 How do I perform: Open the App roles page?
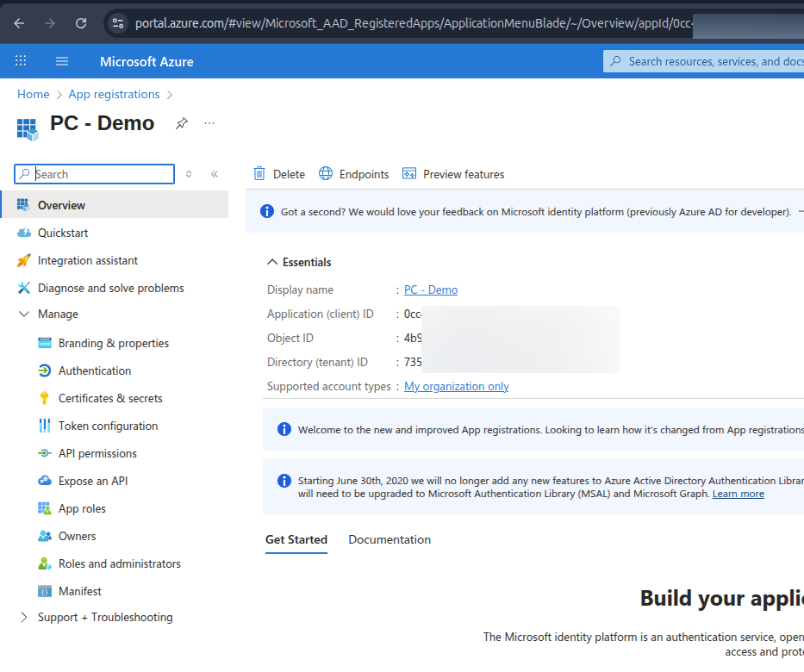77,507
